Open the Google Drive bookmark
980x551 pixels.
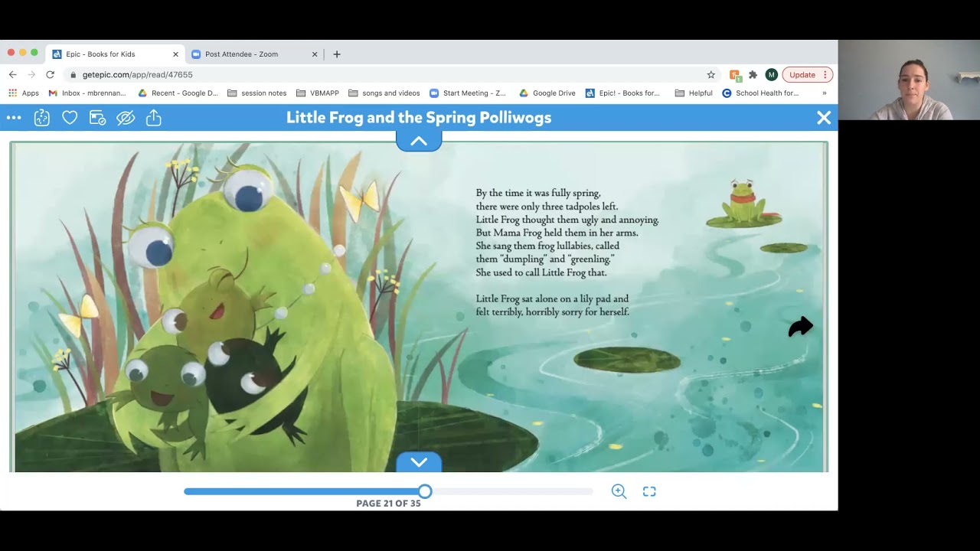[x=547, y=93]
